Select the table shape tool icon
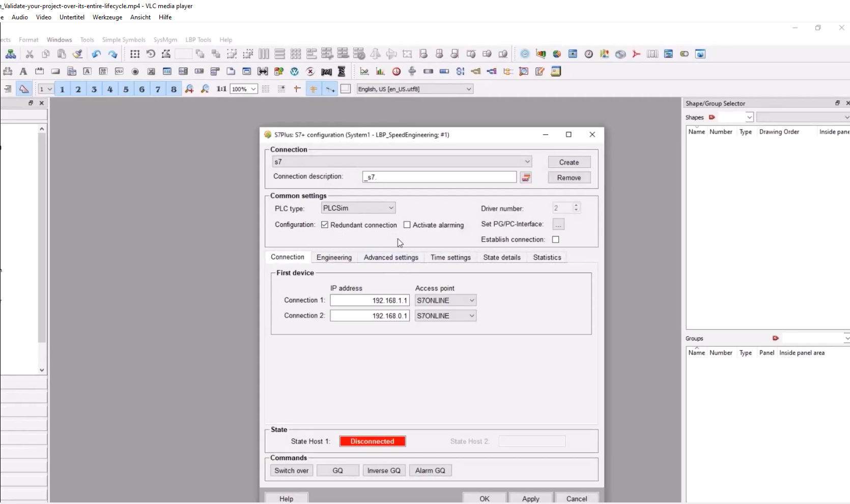This screenshot has width=850, height=504. [167, 71]
